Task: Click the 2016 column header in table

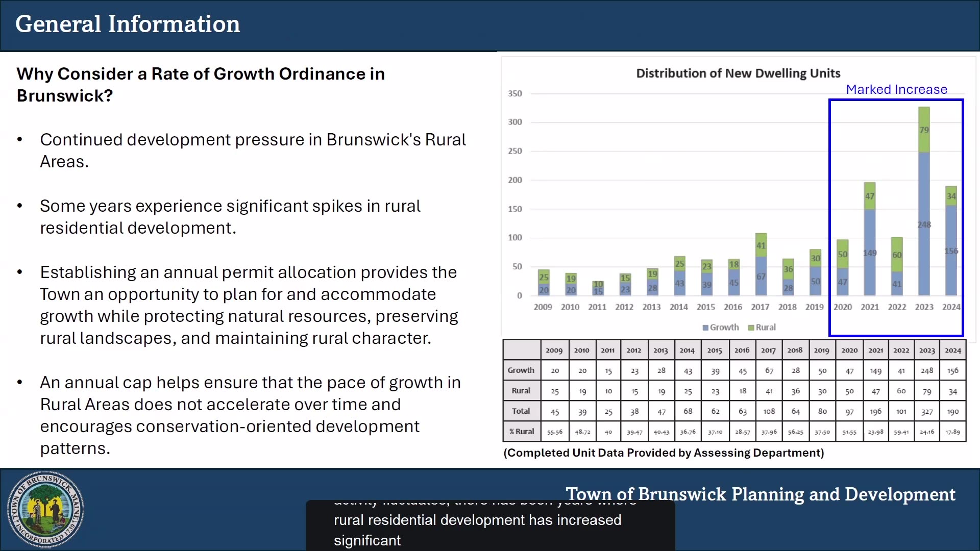Action: click(x=742, y=350)
